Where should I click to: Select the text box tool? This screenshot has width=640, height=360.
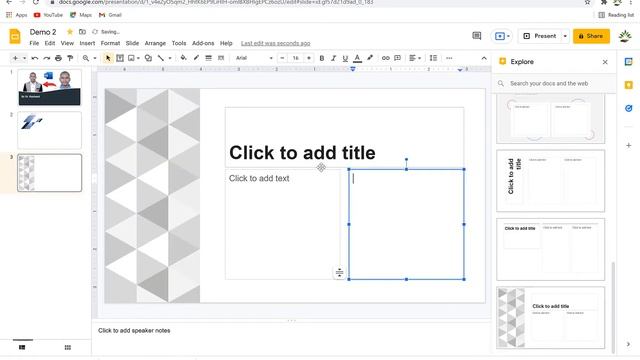pyautogui.click(x=120, y=58)
